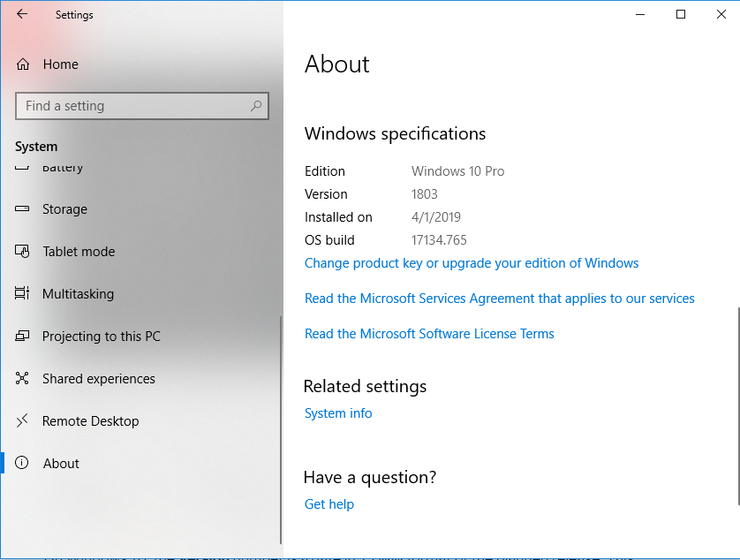The width and height of the screenshot is (740, 560).
Task: Click the OS build label
Action: click(329, 240)
